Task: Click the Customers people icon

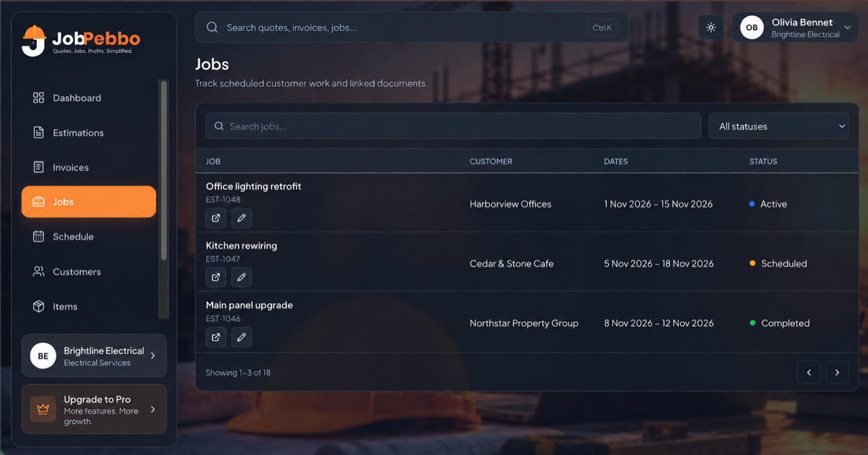Action: (38, 271)
